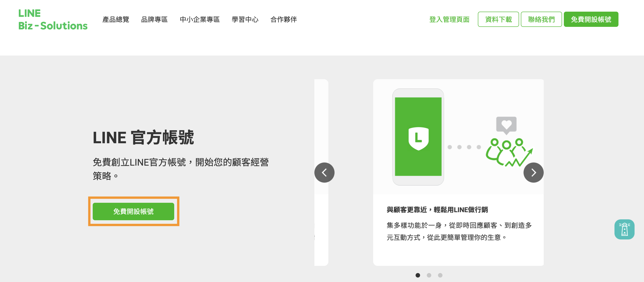Click the green customers growth illustration
Image resolution: width=644 pixels, height=282 pixels.
[509, 152]
